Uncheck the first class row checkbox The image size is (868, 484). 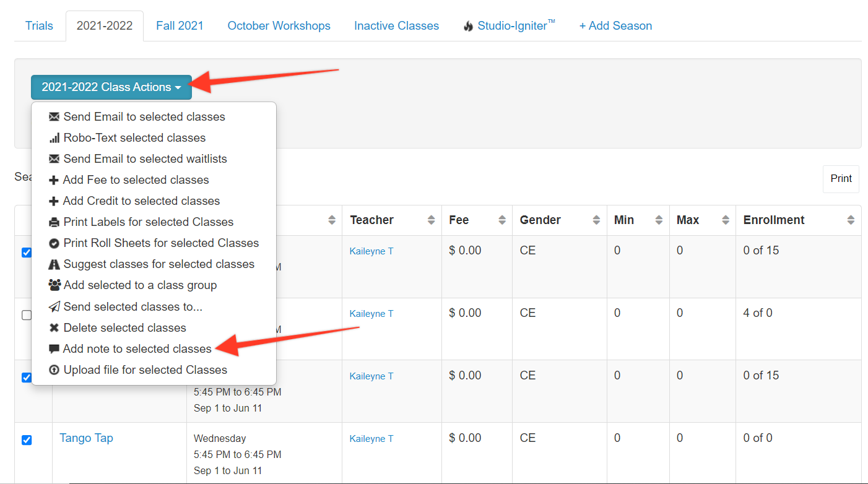pyautogui.click(x=27, y=253)
